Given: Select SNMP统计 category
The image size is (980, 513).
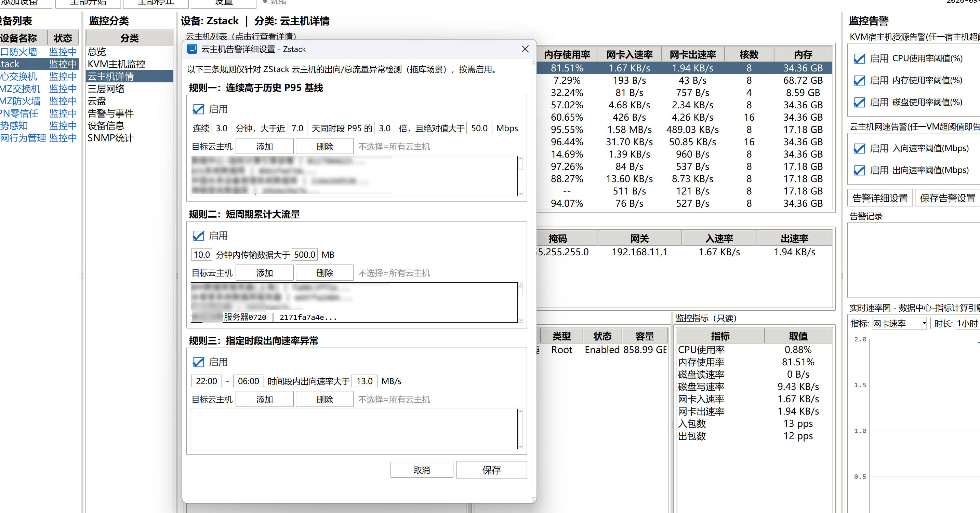Looking at the screenshot, I should (129, 138).
